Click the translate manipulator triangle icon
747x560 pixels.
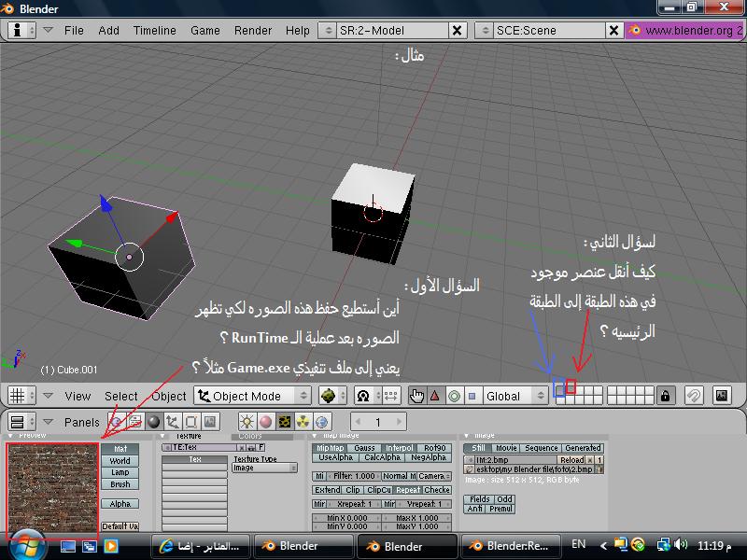(434, 396)
